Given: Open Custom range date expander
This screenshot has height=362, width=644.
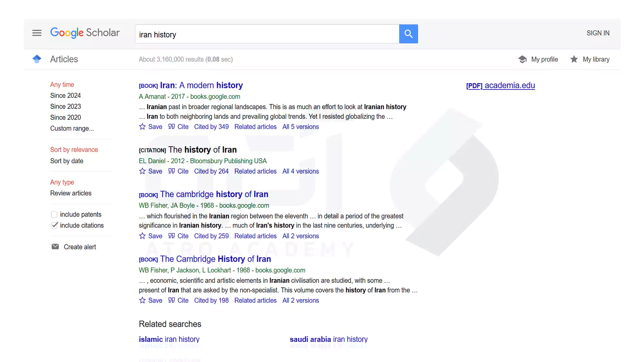Looking at the screenshot, I should (x=72, y=128).
